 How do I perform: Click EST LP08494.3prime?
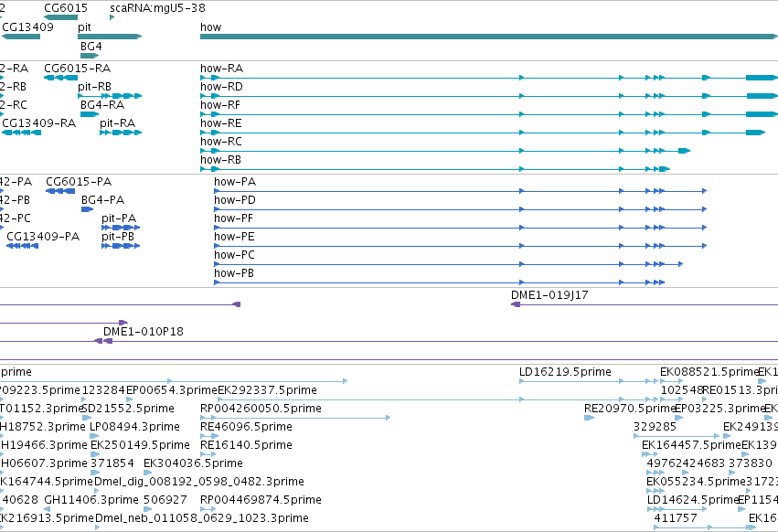(94, 436)
